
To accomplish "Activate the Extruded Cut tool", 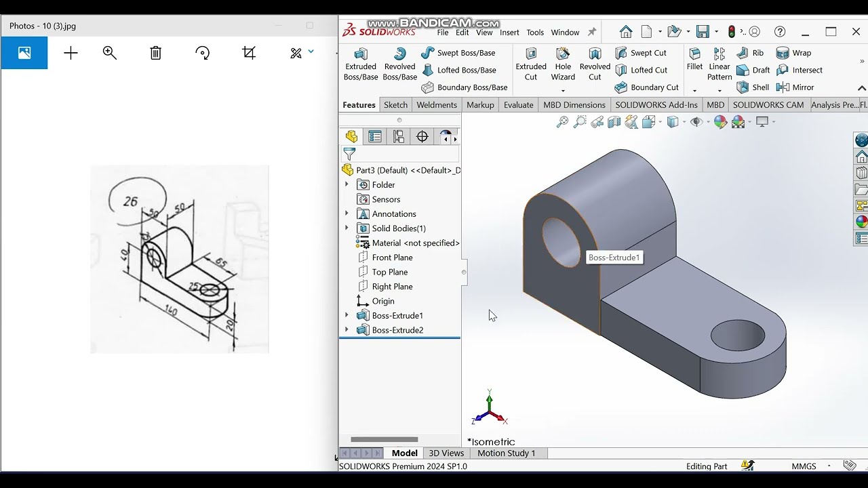I will (x=531, y=64).
